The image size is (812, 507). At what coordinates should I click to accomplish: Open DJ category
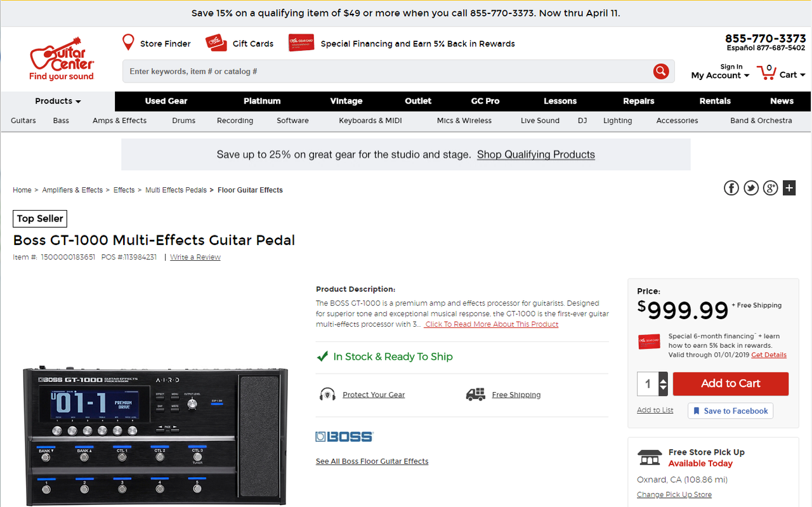582,121
